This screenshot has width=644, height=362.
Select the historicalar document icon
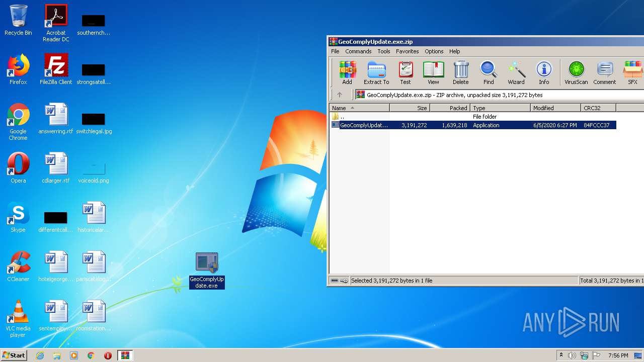coord(94,217)
